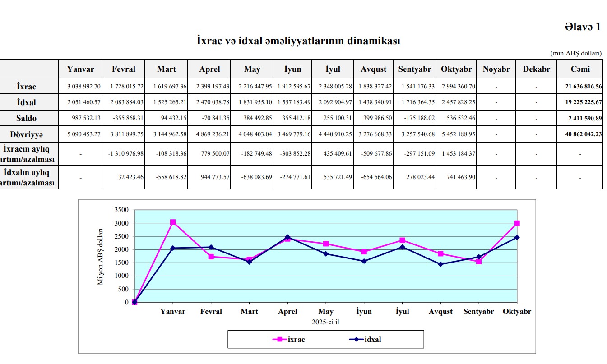The height and width of the screenshot is (364, 607).
Task: Click the chart's y-axis title Milyon ABŞ dolları
Action: coord(101,256)
